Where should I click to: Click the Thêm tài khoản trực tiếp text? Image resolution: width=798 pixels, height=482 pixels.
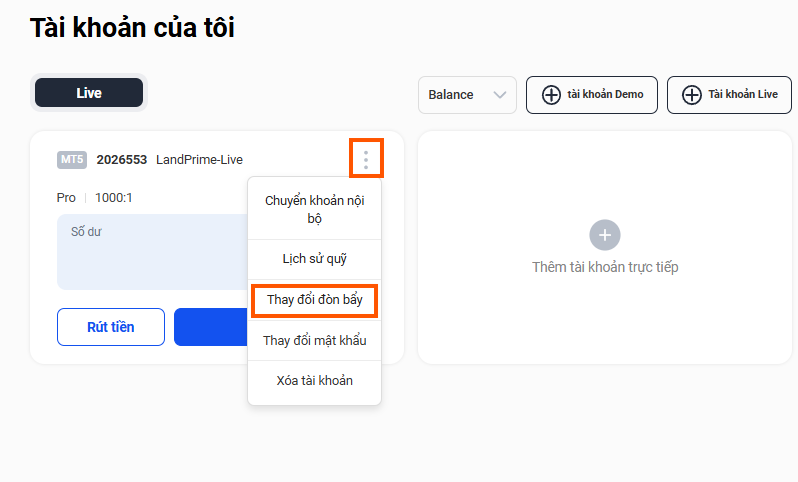(x=605, y=267)
